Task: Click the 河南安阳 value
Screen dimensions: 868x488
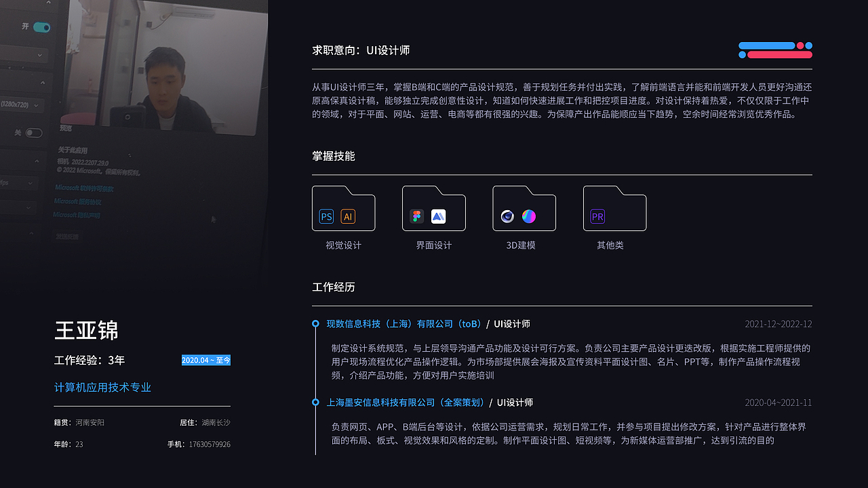Action: (90, 423)
